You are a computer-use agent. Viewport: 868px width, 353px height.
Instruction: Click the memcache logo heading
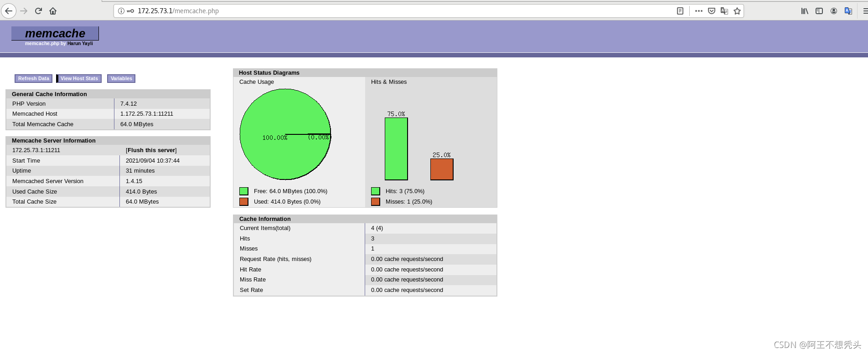pyautogui.click(x=55, y=33)
